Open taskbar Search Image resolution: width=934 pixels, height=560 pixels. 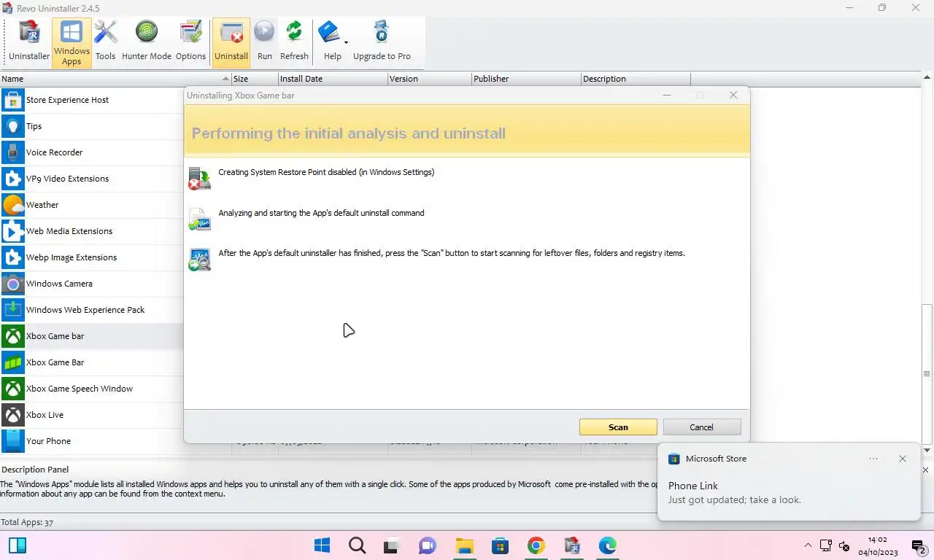pyautogui.click(x=357, y=545)
